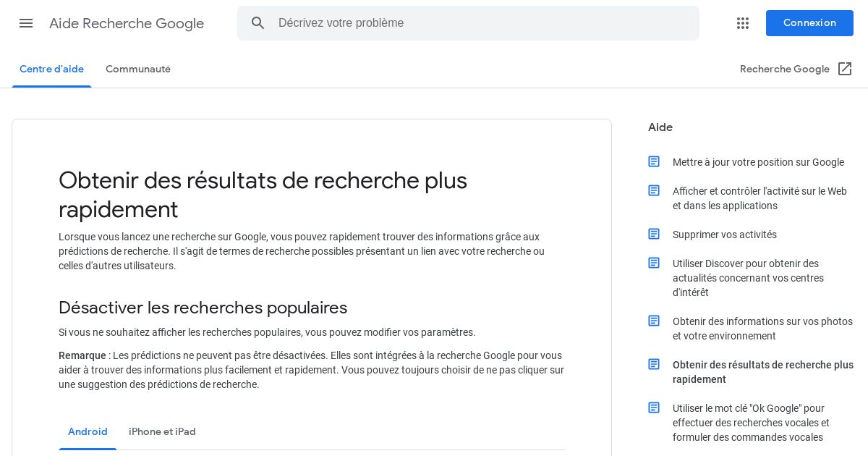Open the Google apps grid

click(x=743, y=23)
